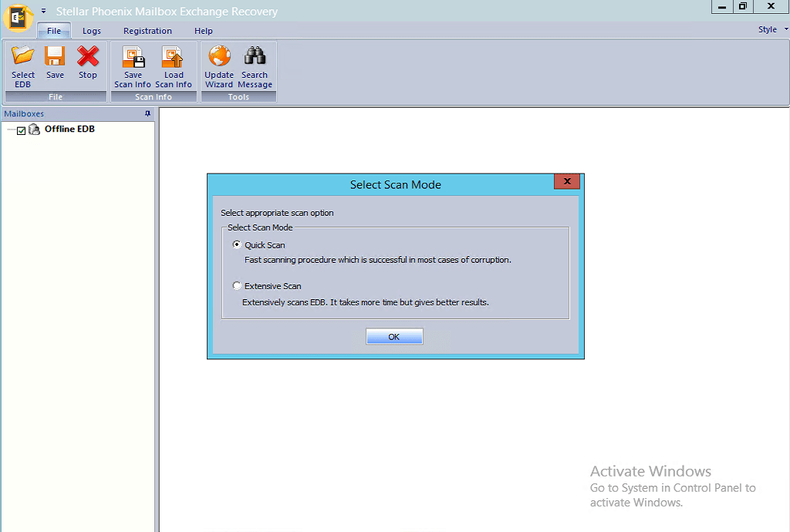Click the Extensive Scan label text

(273, 286)
